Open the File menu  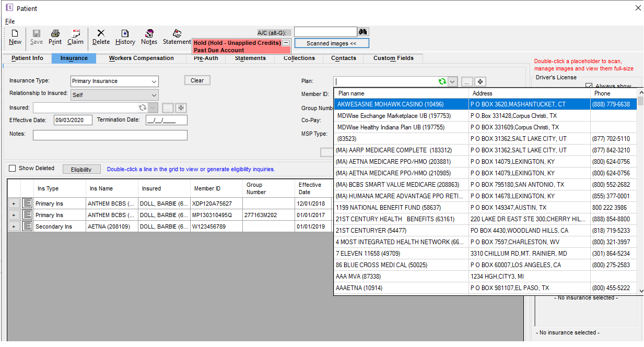pyautogui.click(x=10, y=21)
